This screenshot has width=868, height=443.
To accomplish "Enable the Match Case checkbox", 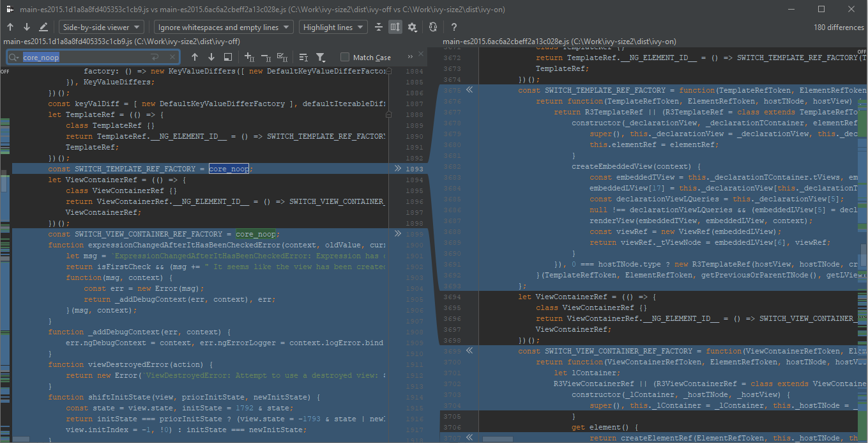I will click(345, 58).
